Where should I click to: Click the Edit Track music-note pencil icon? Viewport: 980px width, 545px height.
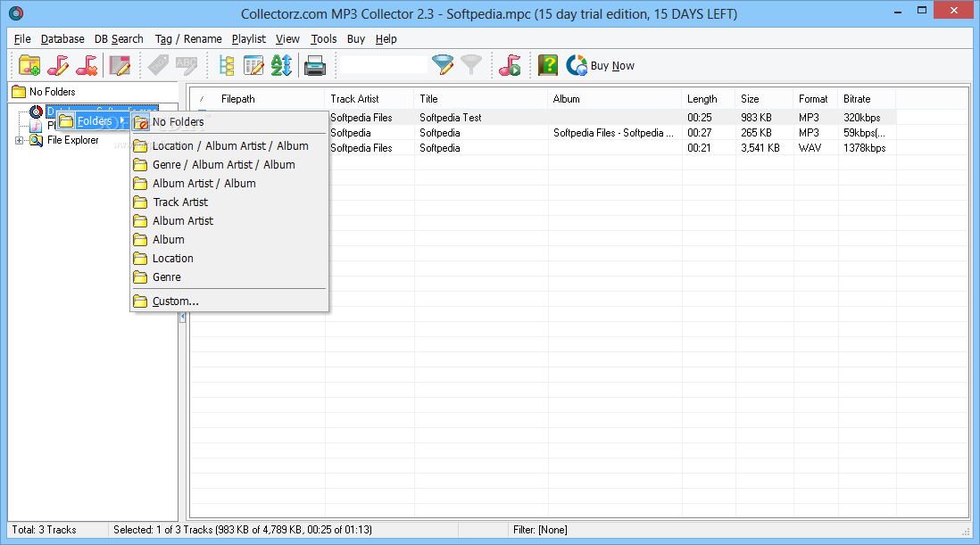click(x=59, y=65)
